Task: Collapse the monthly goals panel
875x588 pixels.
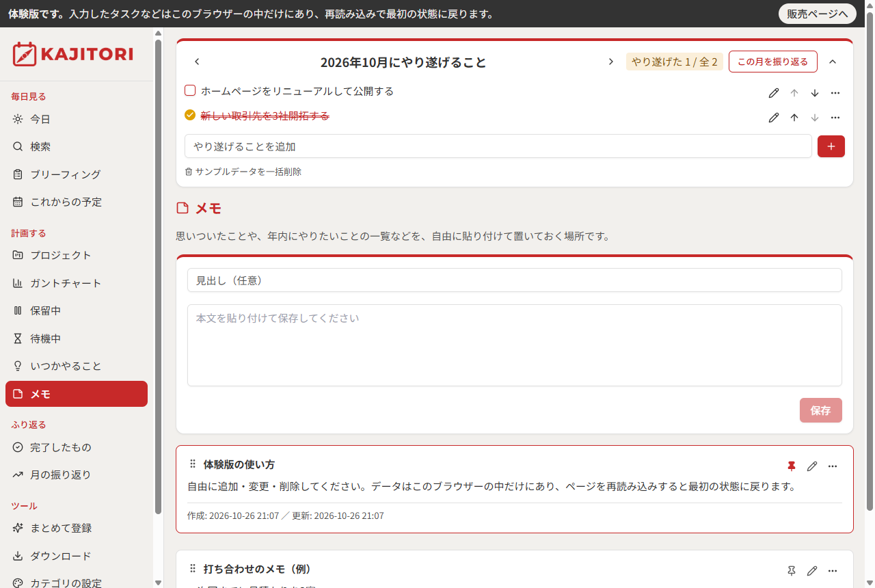Action: coord(833,62)
